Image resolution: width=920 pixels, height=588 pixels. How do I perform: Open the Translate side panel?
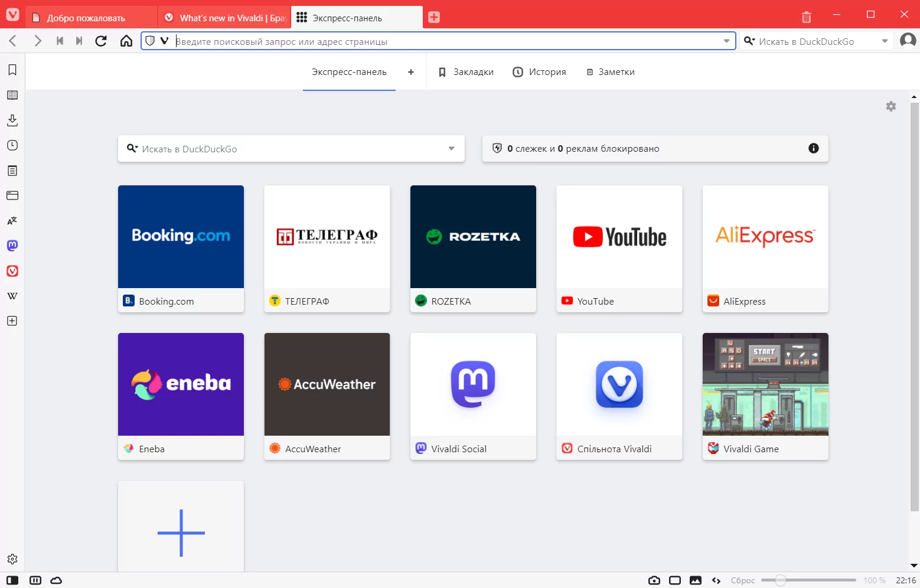point(12,221)
